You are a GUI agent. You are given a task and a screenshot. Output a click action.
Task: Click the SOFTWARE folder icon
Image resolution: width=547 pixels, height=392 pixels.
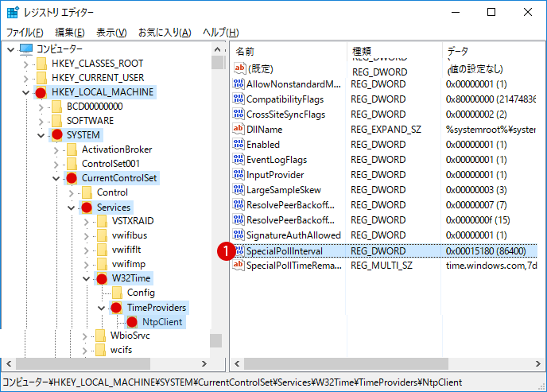tap(56, 121)
